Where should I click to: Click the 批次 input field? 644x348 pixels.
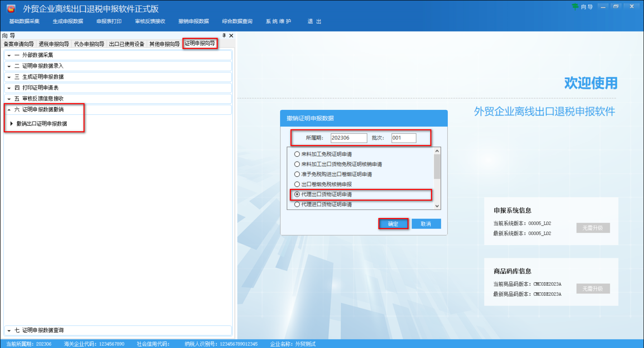[404, 138]
